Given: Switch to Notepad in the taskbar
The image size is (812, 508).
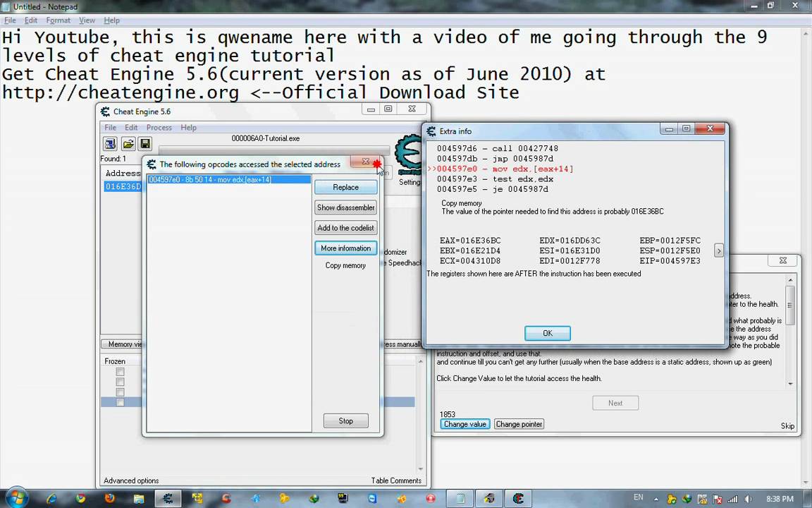Looking at the screenshot, I should pyautogui.click(x=460, y=499).
